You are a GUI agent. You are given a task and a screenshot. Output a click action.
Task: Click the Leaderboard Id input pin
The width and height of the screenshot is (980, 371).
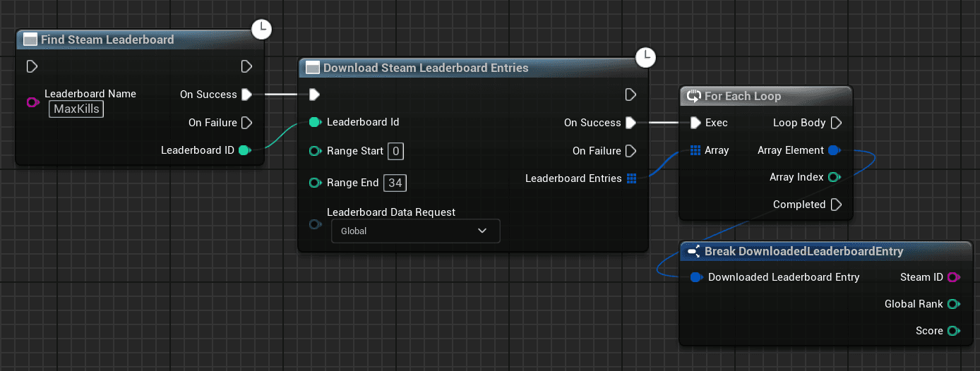pos(316,122)
